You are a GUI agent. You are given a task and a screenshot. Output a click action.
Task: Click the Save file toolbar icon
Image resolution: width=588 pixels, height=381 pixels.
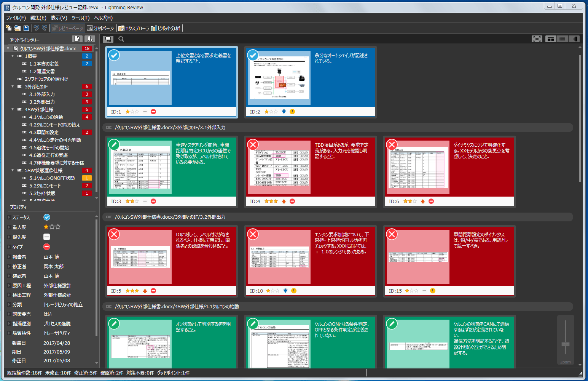(26, 28)
